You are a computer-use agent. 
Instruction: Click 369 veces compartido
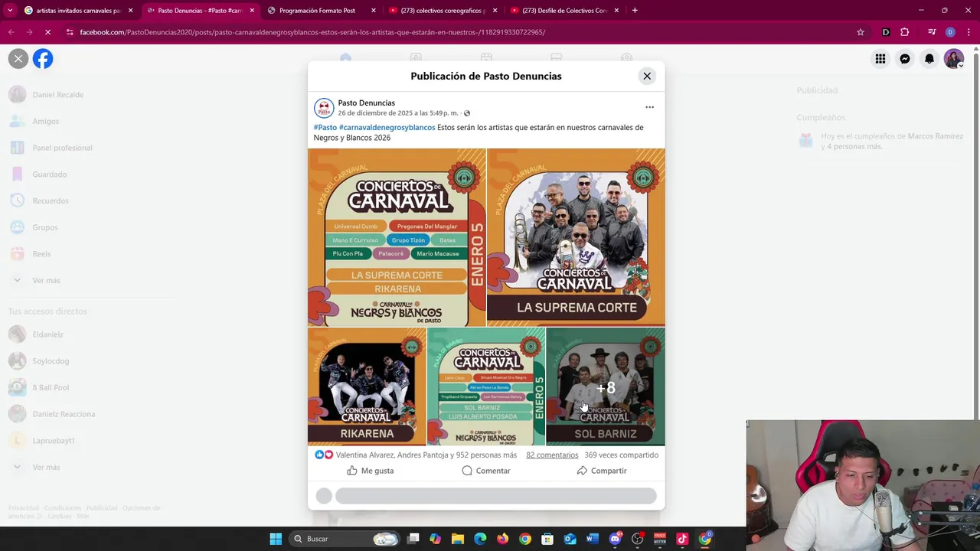(621, 455)
